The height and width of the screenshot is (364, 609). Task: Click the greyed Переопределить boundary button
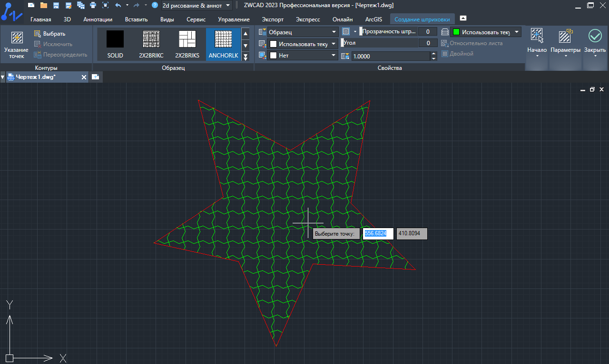(60, 55)
